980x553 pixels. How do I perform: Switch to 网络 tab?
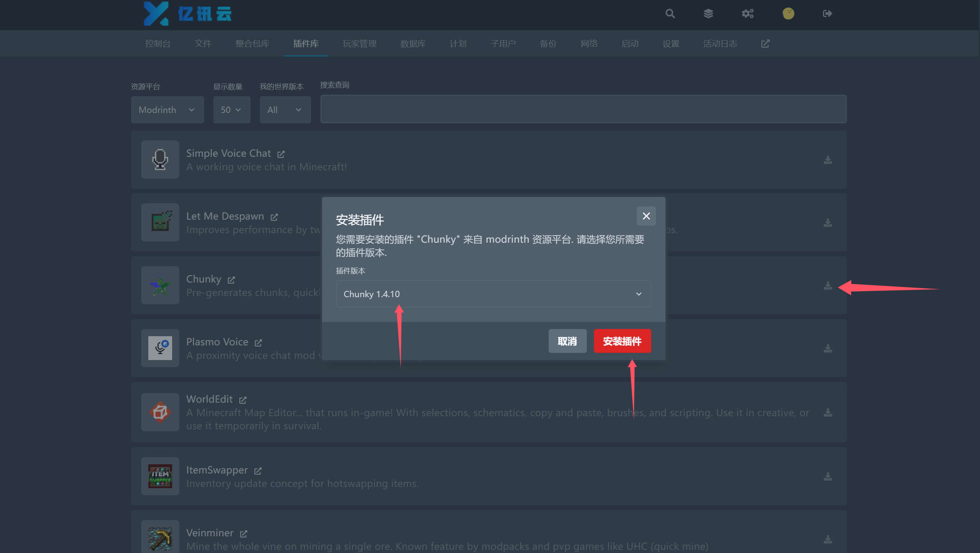point(589,44)
